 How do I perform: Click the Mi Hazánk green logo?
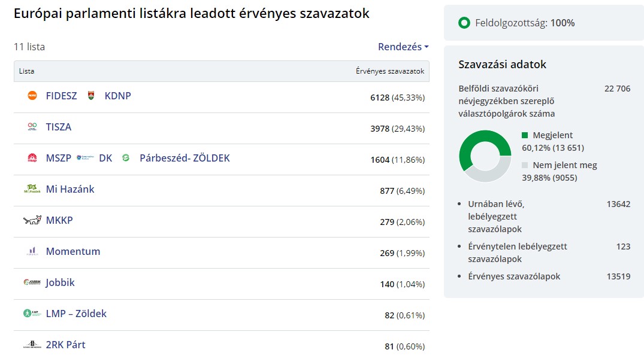[32, 189]
